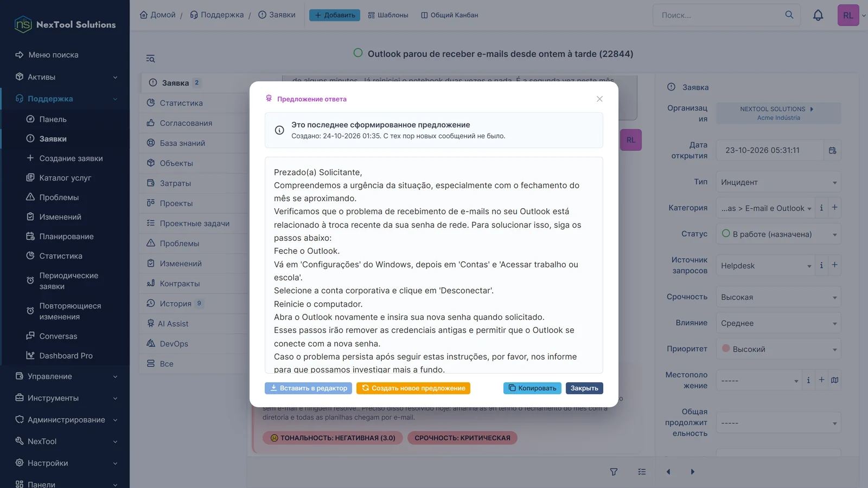868x488 pixels.
Task: Click the checklist icon at bottom
Action: pyautogui.click(x=642, y=472)
